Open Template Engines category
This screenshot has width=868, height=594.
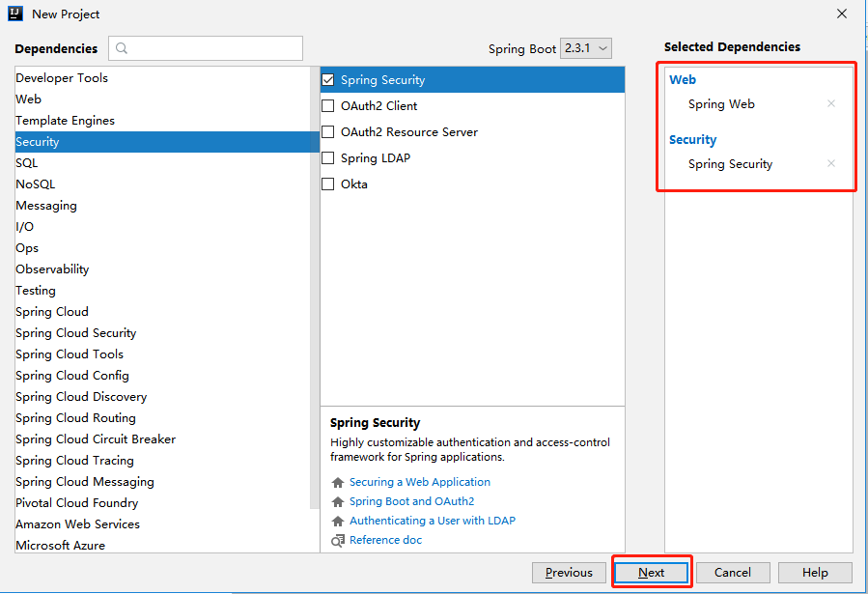coord(162,121)
